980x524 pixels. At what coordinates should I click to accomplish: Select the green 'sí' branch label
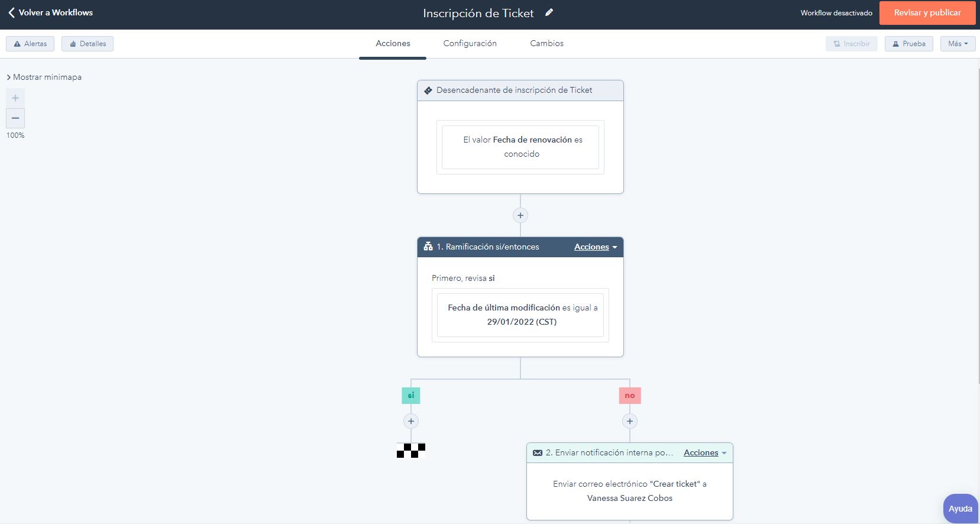pos(411,396)
